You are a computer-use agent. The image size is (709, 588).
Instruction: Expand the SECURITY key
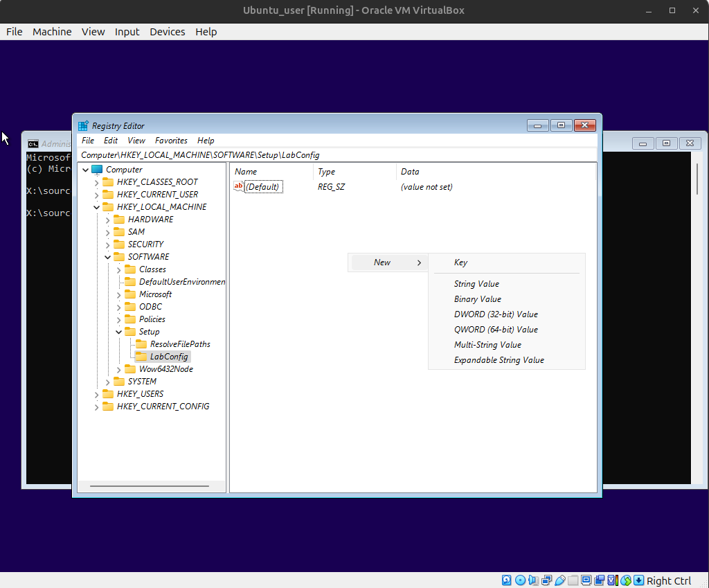coord(107,244)
